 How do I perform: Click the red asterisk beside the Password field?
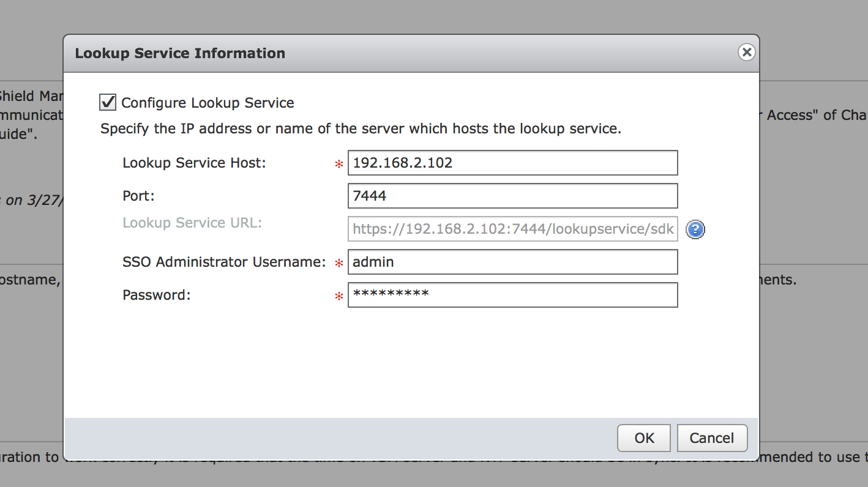(339, 297)
